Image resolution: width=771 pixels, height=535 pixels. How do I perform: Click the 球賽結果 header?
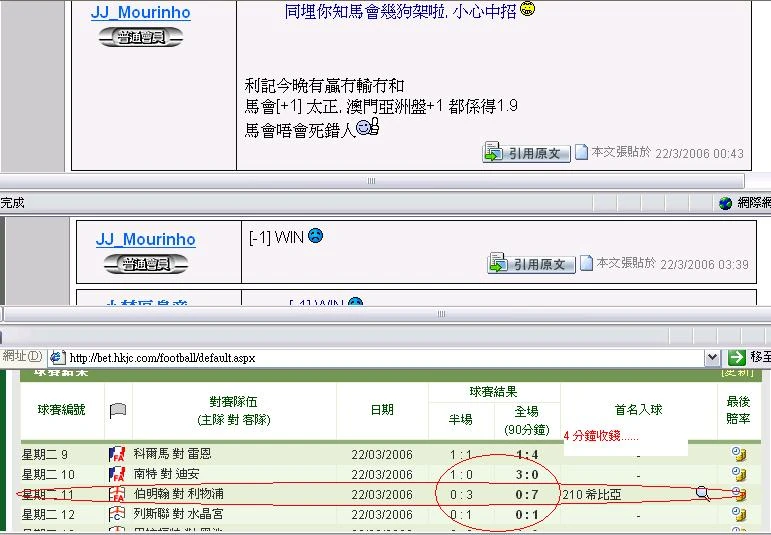click(x=493, y=392)
